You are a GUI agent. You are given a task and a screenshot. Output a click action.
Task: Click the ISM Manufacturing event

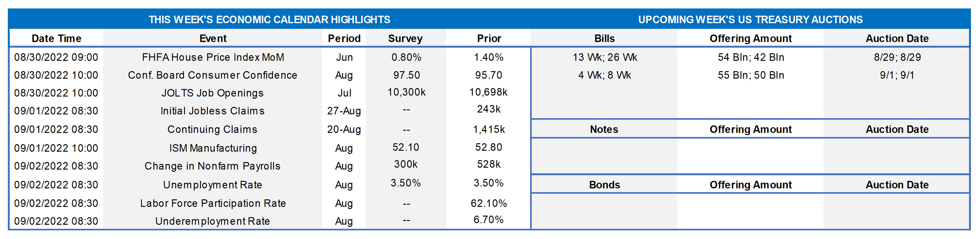pos(213,148)
